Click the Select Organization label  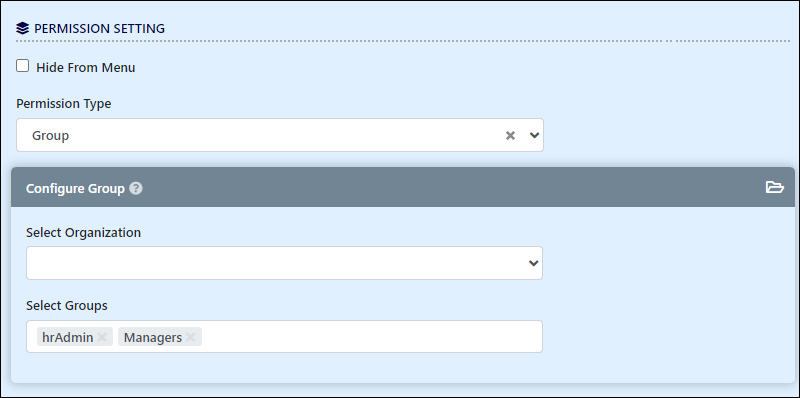point(84,233)
